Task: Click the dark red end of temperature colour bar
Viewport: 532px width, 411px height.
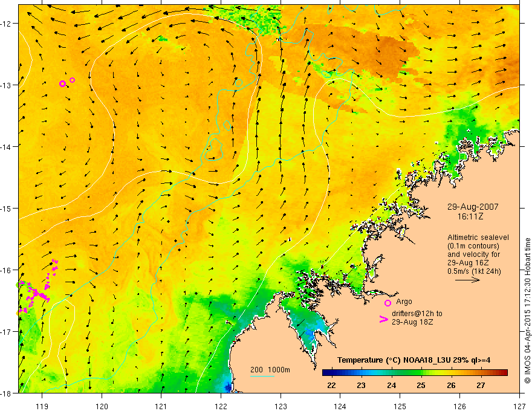Action: click(x=502, y=373)
